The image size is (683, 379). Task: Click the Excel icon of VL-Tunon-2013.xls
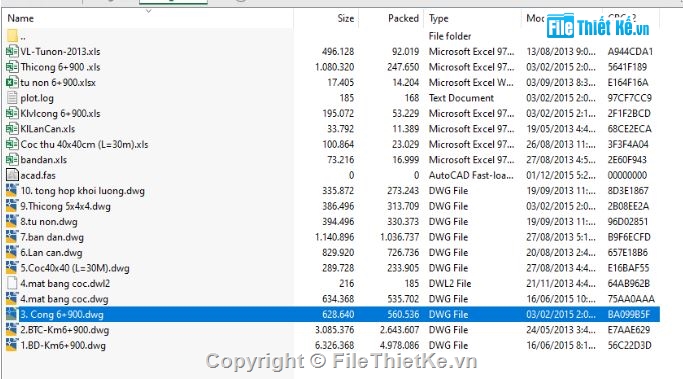[12, 51]
